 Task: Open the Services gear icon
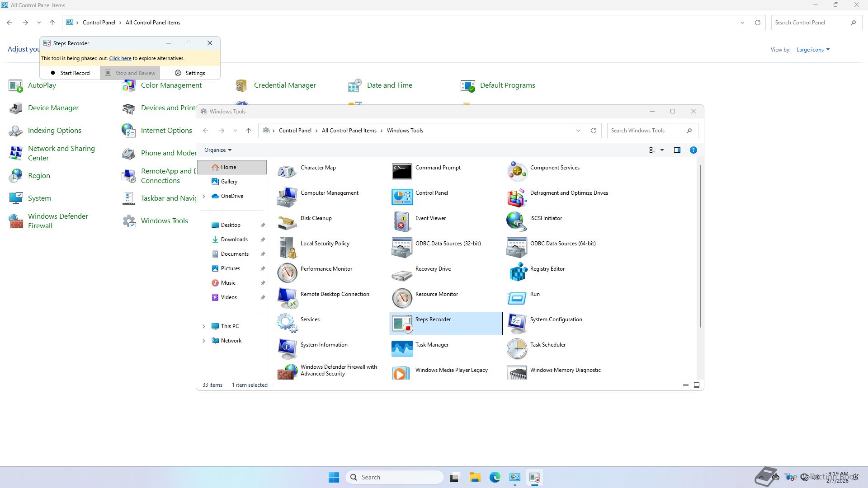pos(287,323)
